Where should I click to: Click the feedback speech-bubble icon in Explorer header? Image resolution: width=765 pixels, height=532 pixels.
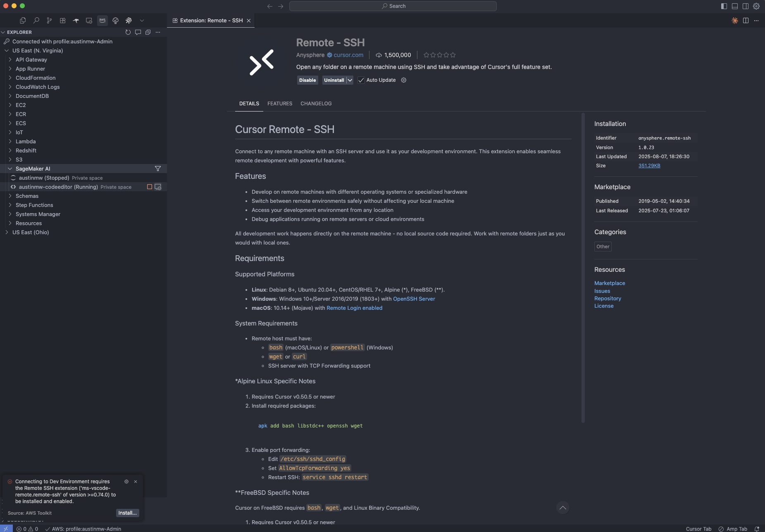point(138,32)
